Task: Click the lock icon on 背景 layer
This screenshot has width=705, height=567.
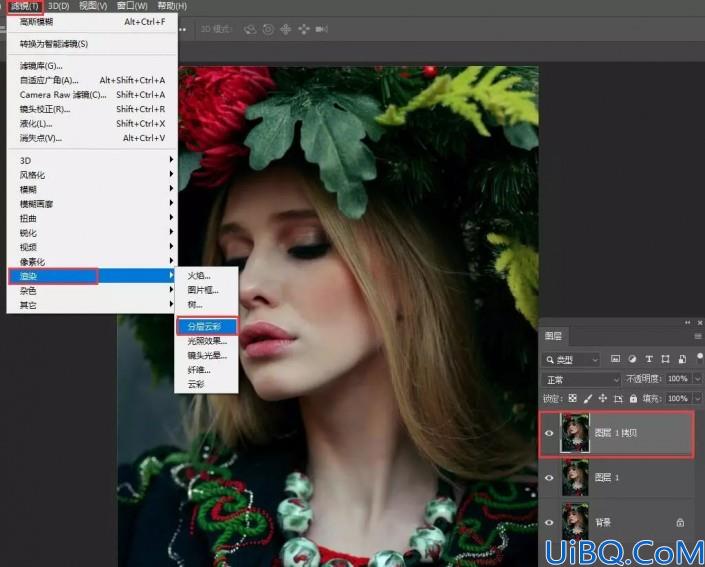Action: [x=680, y=522]
